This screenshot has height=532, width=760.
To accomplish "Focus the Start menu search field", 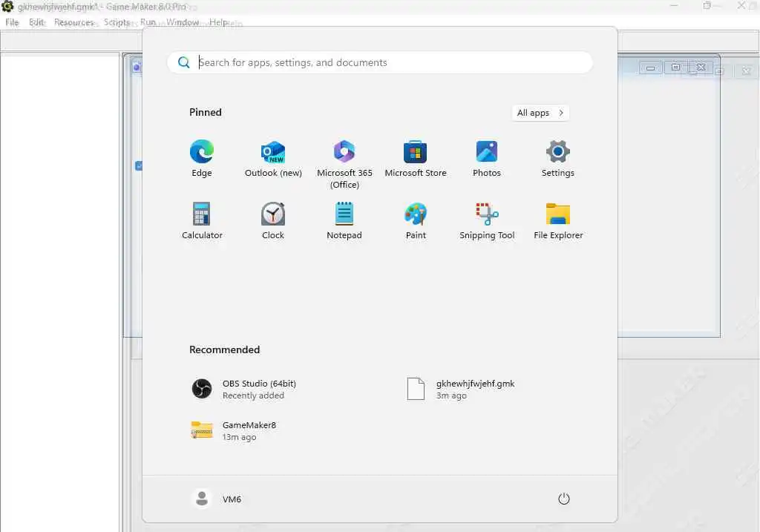I will tap(379, 62).
